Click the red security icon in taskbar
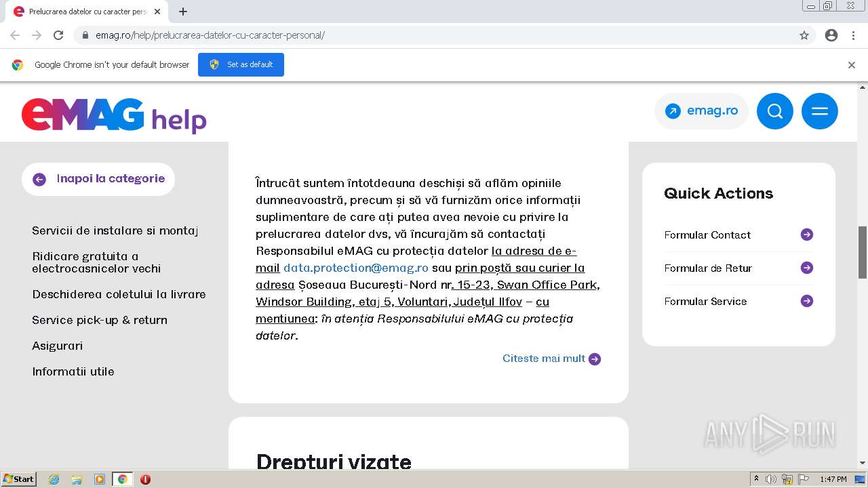Screen dimensions: 868x488 click(x=145, y=479)
